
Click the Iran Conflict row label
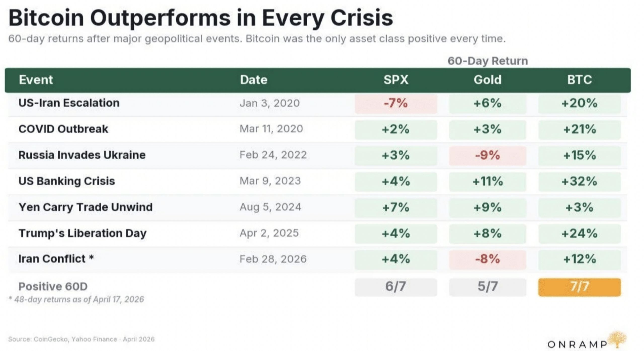point(56,259)
